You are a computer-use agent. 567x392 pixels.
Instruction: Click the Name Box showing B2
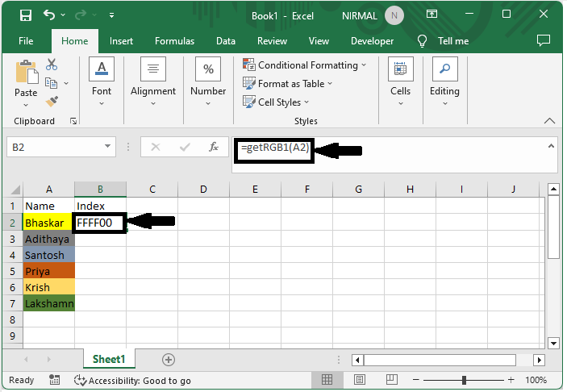tap(54, 147)
